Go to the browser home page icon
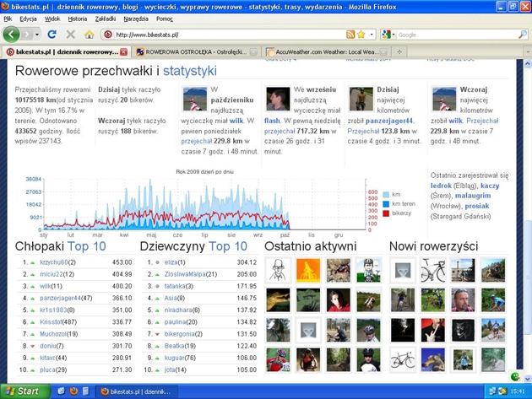This screenshot has width=532, height=399. [x=88, y=35]
